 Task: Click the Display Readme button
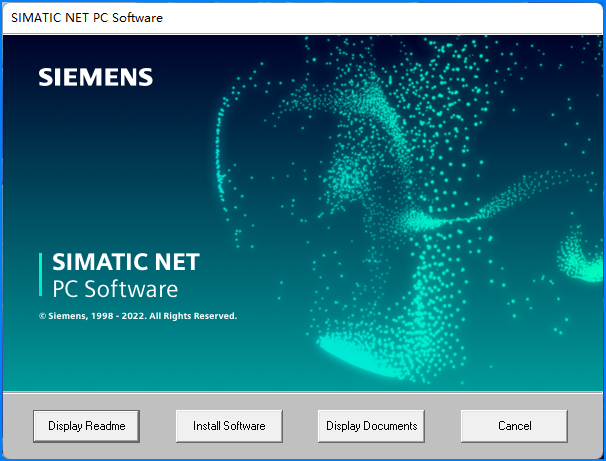click(86, 426)
